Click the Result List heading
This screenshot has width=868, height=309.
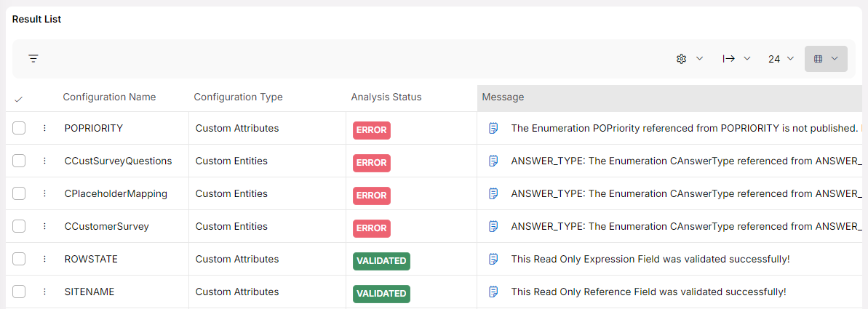pyautogui.click(x=36, y=20)
